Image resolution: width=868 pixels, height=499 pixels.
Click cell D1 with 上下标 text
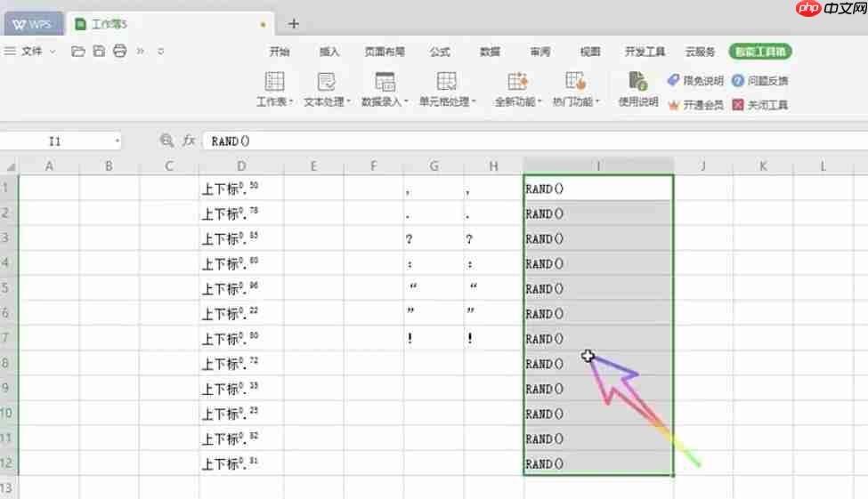click(241, 188)
